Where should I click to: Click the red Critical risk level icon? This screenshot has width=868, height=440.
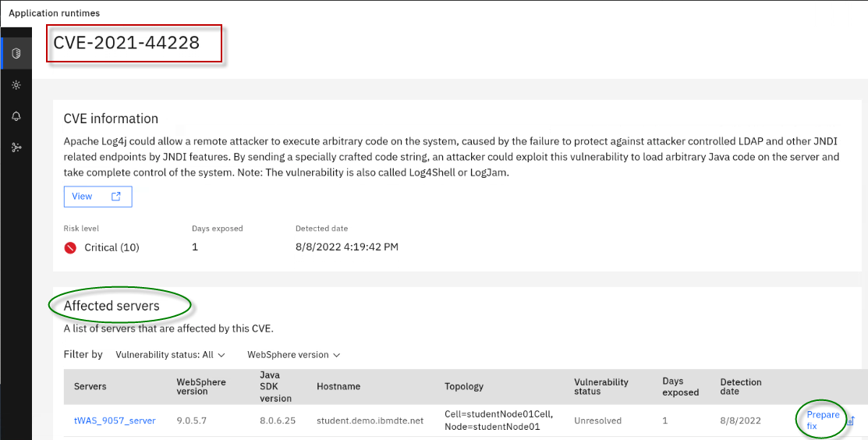[x=70, y=247]
